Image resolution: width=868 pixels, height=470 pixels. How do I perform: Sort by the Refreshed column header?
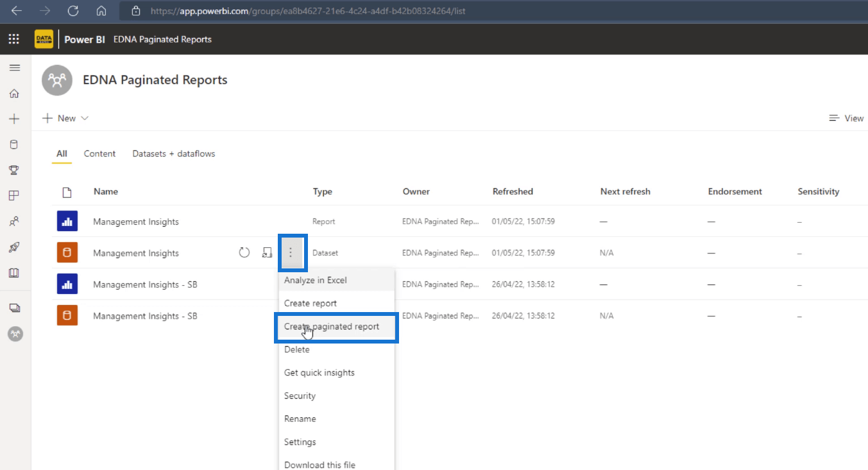click(513, 192)
